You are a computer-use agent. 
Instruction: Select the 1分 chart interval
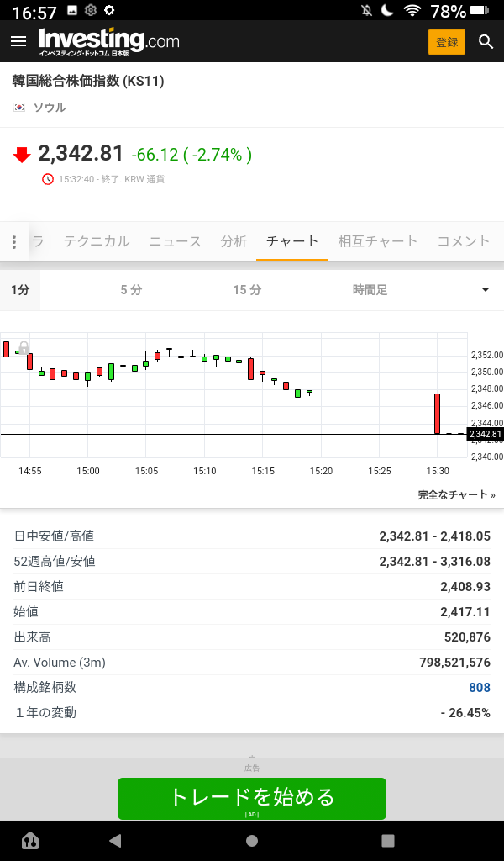(20, 290)
